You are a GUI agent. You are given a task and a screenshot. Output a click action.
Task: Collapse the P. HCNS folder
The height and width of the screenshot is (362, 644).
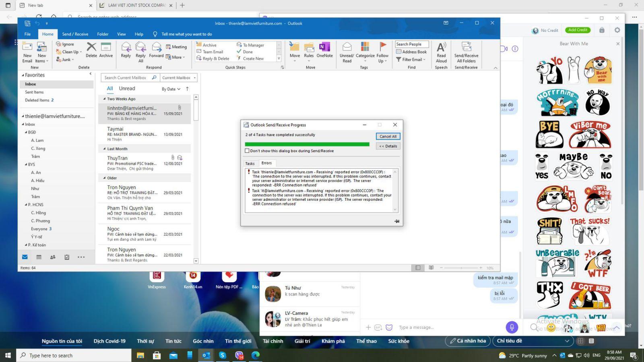(x=26, y=205)
